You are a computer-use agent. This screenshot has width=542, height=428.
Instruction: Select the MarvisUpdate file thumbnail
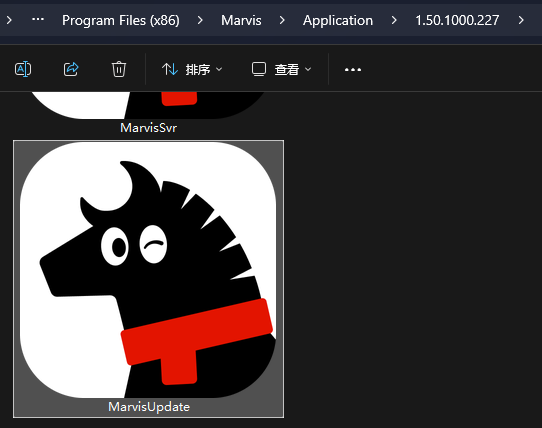(x=148, y=270)
